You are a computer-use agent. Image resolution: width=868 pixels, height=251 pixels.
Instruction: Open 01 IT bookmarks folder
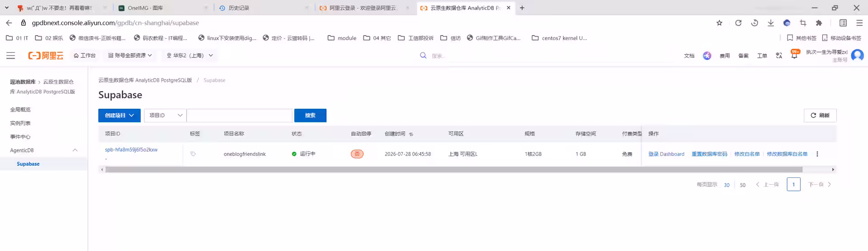[x=17, y=38]
